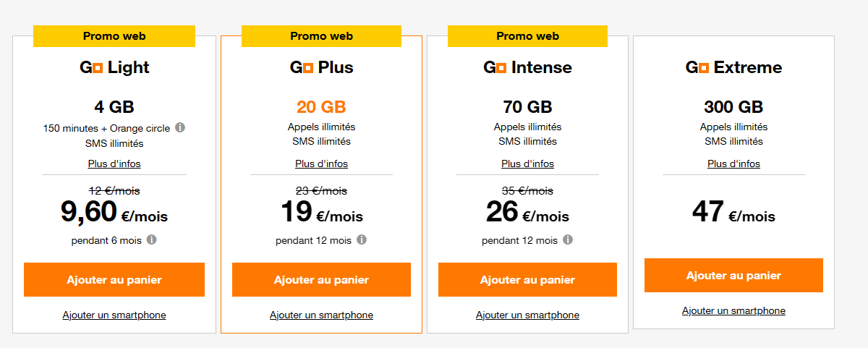
Task: Add Go Intense plan to cart
Action: (527, 280)
